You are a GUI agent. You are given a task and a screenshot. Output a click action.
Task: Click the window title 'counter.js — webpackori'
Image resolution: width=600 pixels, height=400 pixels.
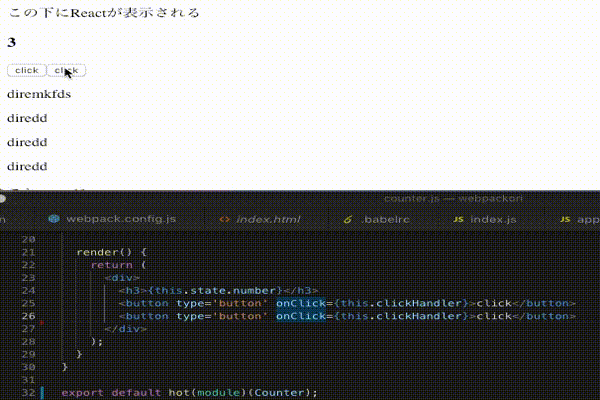[x=453, y=199]
